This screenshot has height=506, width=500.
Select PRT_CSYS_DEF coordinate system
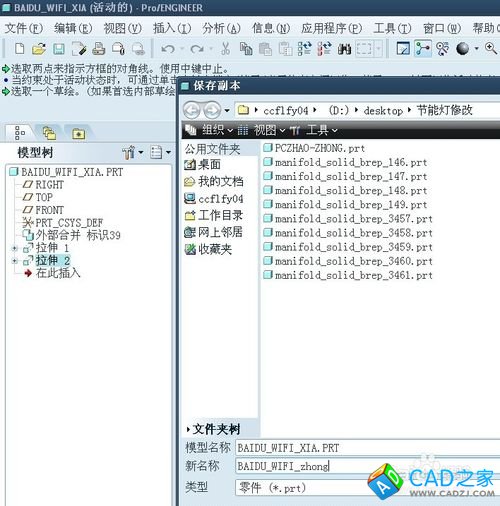[x=63, y=222]
